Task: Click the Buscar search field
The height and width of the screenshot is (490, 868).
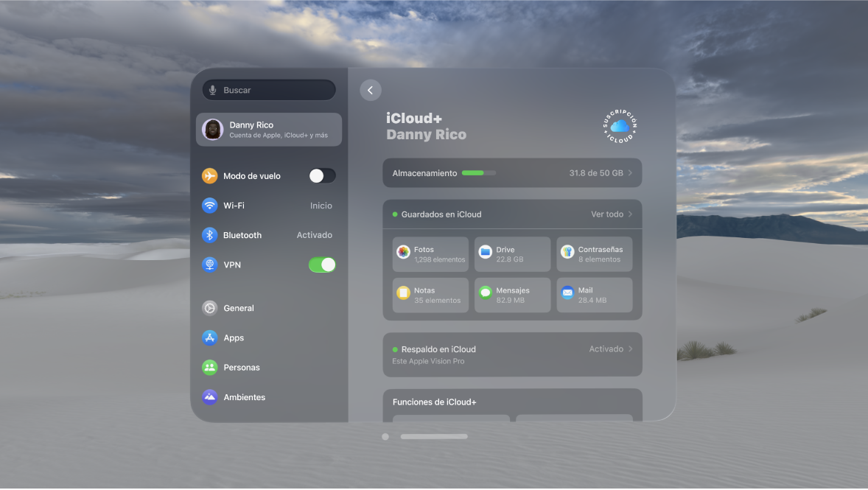Action: (x=268, y=90)
